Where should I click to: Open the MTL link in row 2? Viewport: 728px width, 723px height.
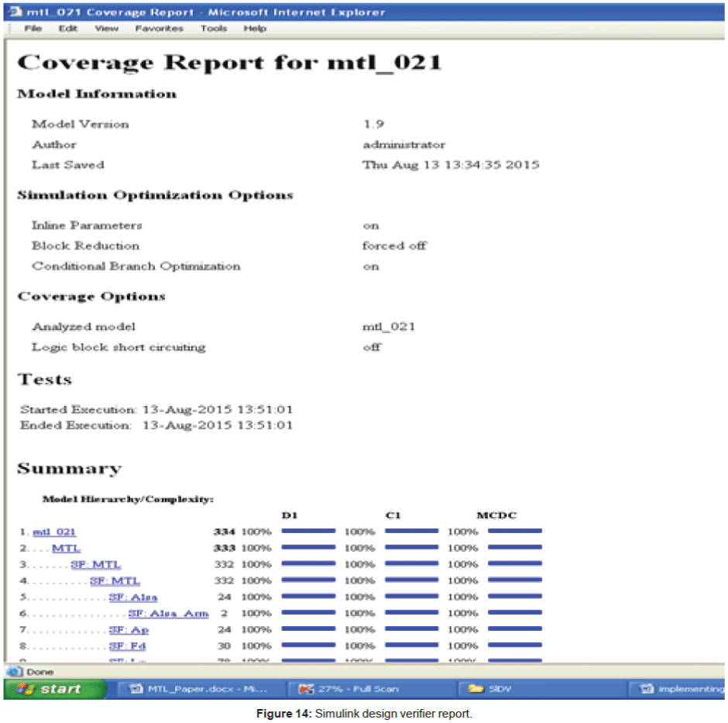pyautogui.click(x=66, y=549)
